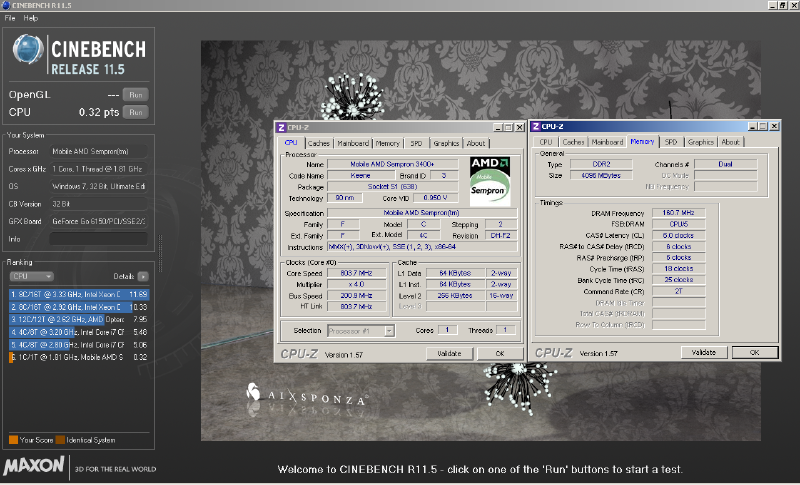This screenshot has width=800, height=485.
Task: Click the DRAM Frequency 160.7 MHz value
Action: click(679, 213)
